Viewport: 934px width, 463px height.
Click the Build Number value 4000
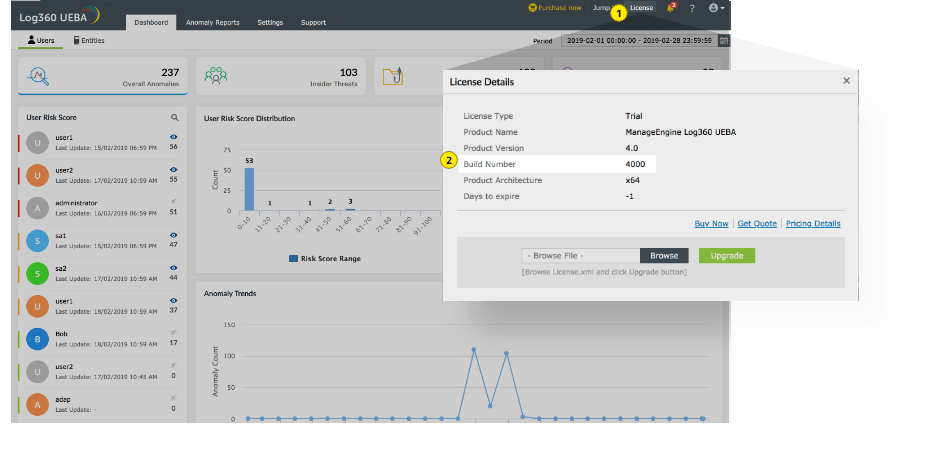pyautogui.click(x=635, y=164)
